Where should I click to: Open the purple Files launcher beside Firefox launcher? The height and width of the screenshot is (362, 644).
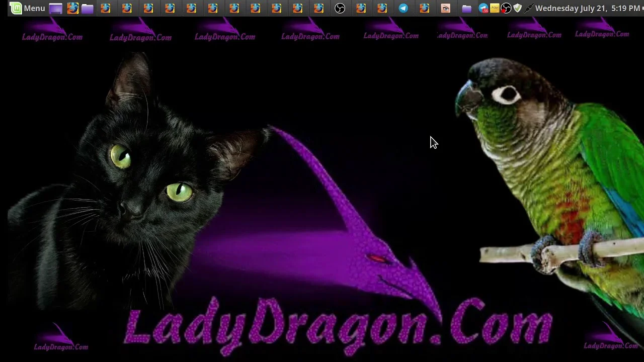point(88,8)
